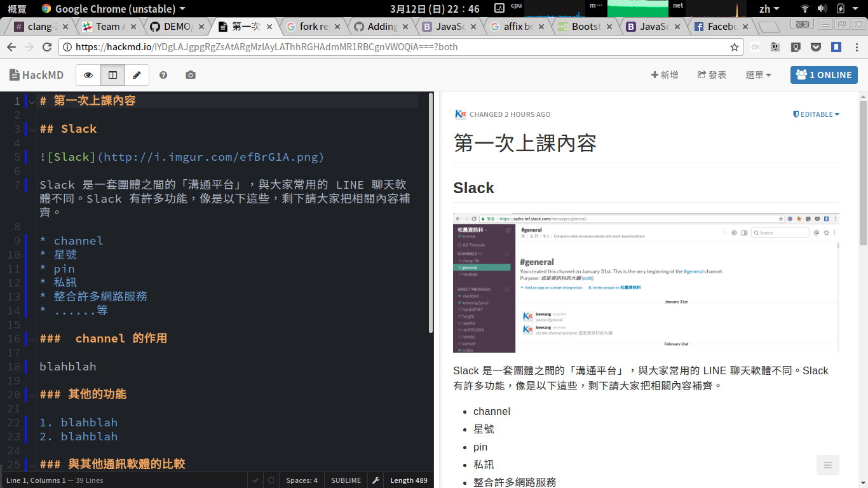Click the Wi-Fi status icon
Image resolution: width=868 pixels, height=488 pixels.
[805, 9]
